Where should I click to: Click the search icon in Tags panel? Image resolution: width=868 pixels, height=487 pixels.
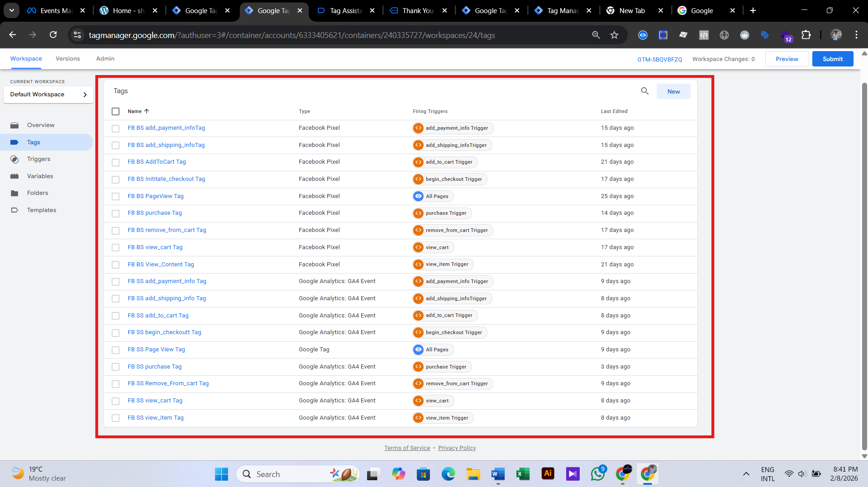pos(644,91)
